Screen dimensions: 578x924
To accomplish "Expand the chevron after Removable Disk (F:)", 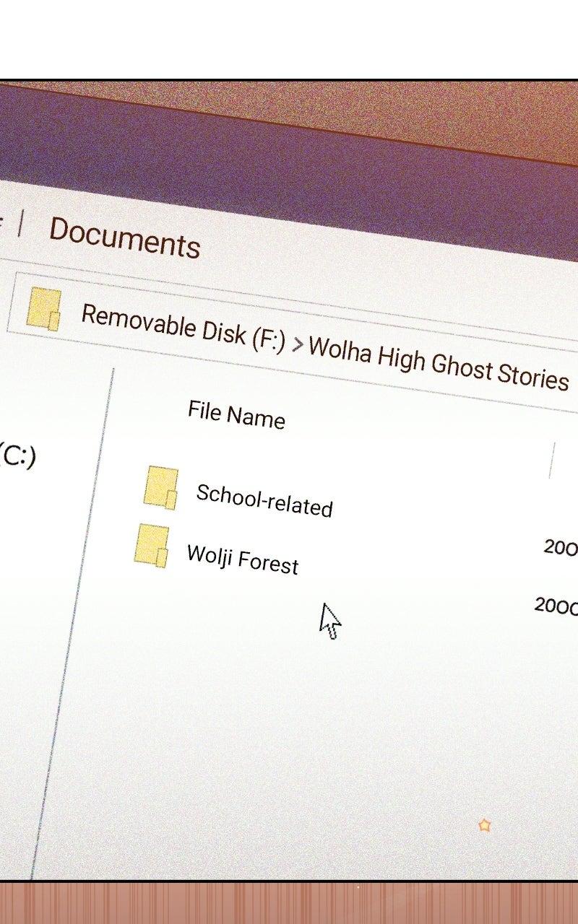I will click(297, 344).
